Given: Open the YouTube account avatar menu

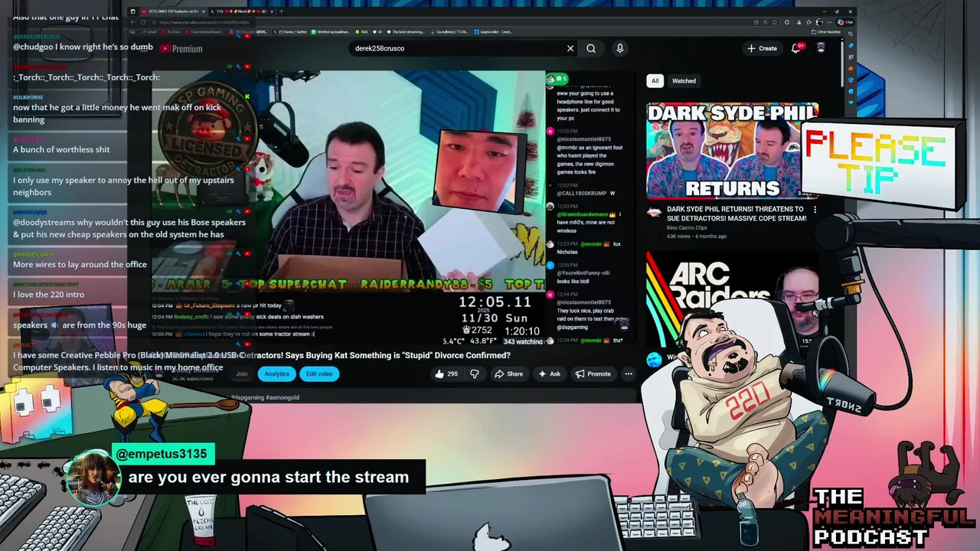Looking at the screenshot, I should [x=821, y=48].
